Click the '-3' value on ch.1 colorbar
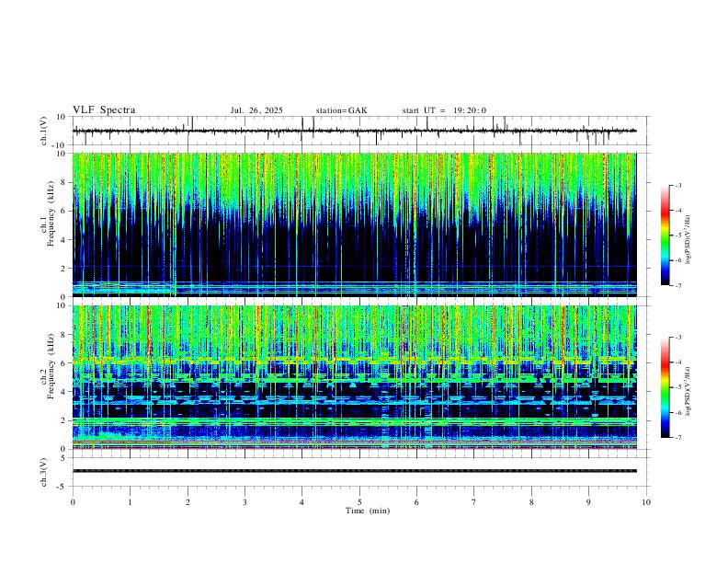Image resolution: width=728 pixels, height=563 pixels. [677, 185]
